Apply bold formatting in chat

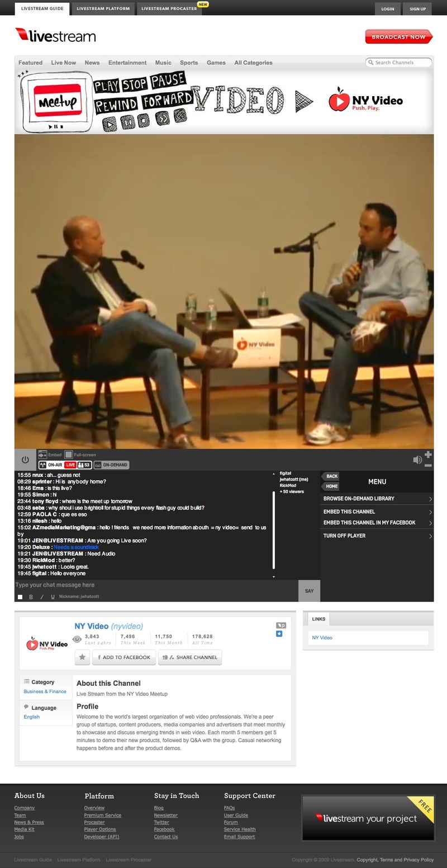coord(31,597)
